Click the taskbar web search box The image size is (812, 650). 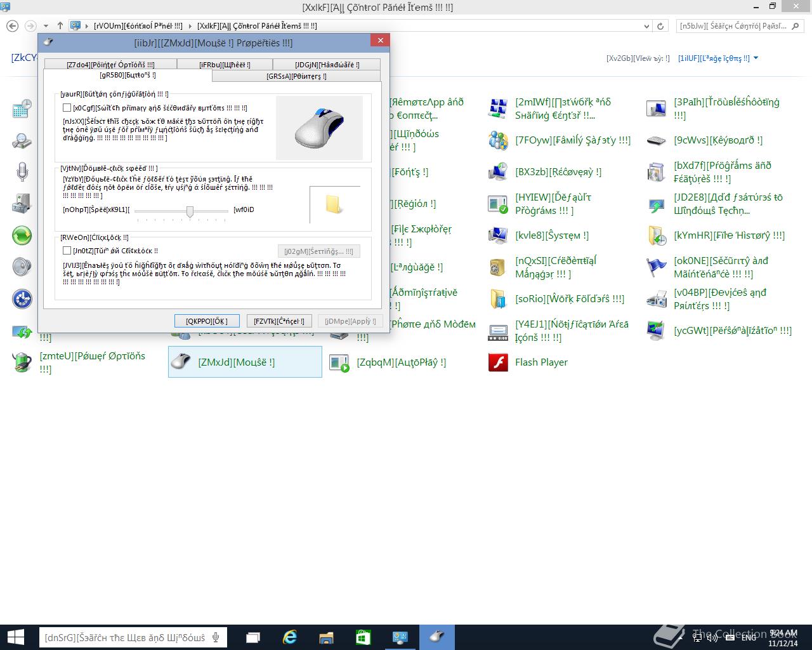coord(133,637)
